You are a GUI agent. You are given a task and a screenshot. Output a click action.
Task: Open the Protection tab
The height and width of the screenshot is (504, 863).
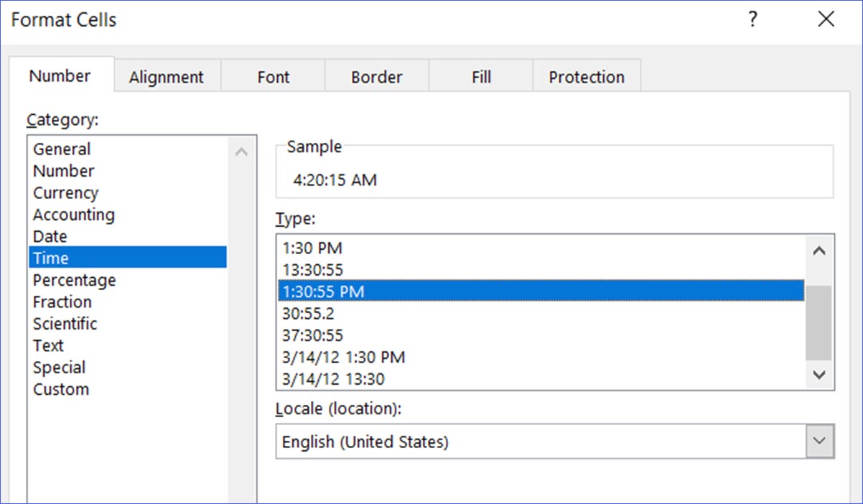[586, 76]
